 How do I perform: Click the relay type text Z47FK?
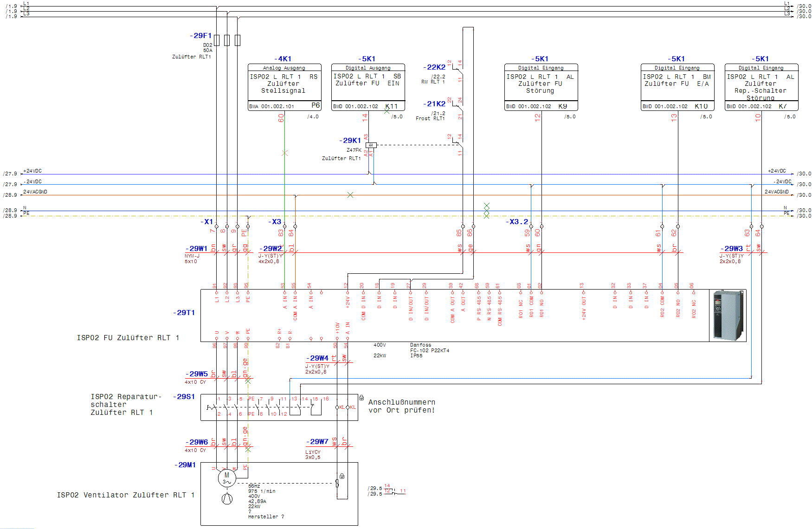(354, 150)
